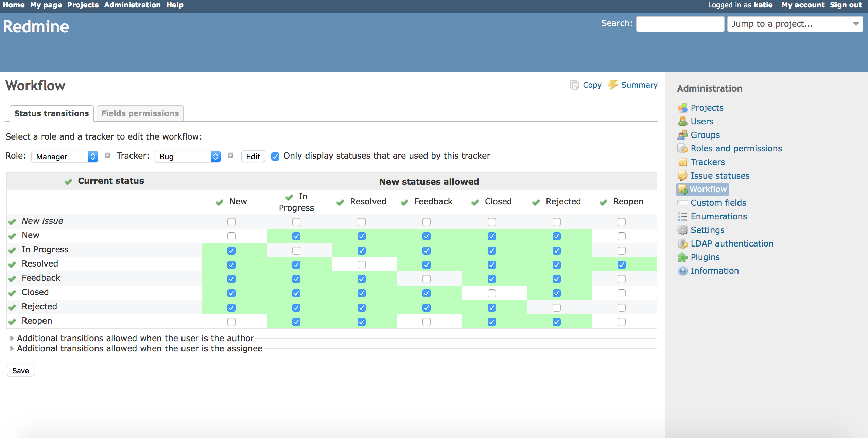
Task: Click check-all icon for Closed column
Action: (475, 202)
